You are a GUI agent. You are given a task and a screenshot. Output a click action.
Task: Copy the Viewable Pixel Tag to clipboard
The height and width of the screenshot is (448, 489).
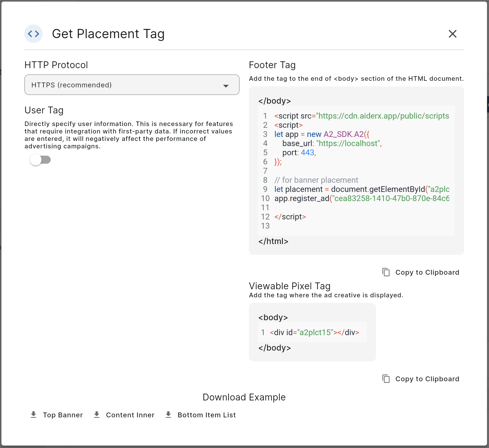421,379
